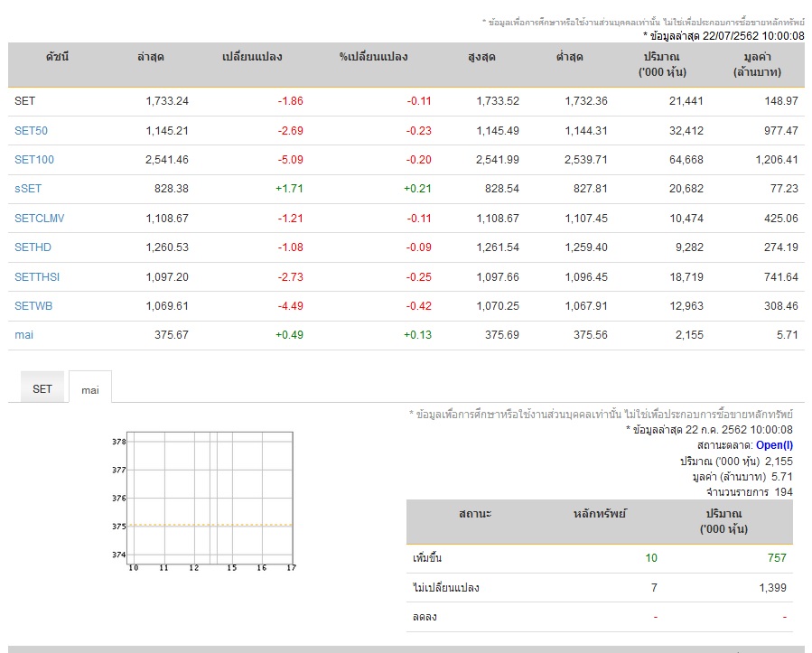Click the sSET index link
This screenshot has width=812, height=653.
[28, 189]
